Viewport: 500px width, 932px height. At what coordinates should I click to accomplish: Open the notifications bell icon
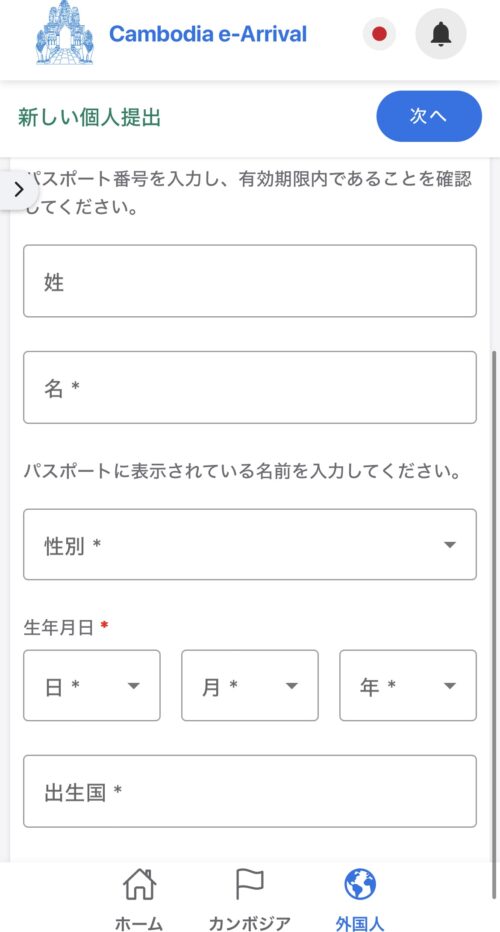tap(441, 34)
